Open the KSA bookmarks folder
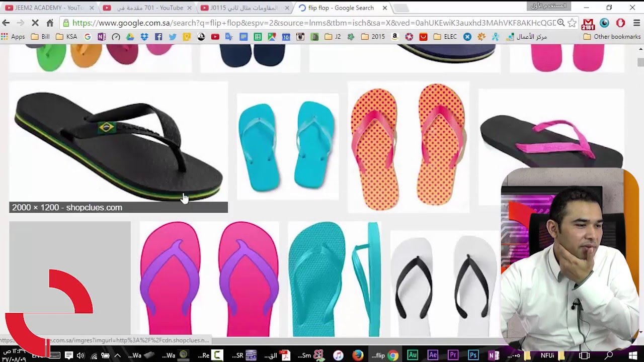Screen dimensions: 644x362 (66, 37)
